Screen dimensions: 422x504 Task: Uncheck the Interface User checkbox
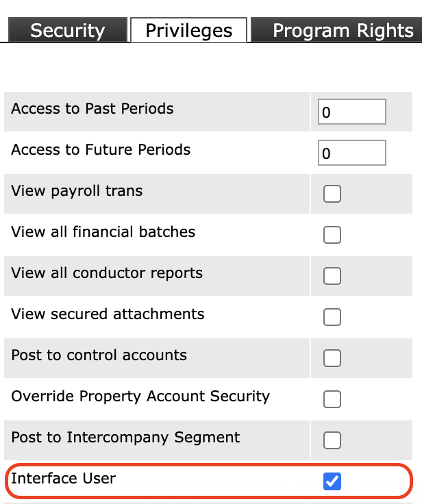332,481
